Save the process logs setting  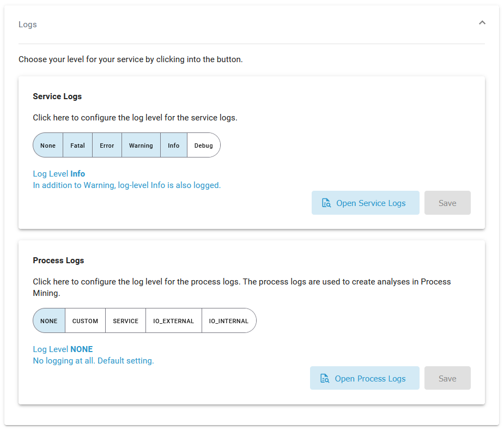447,378
